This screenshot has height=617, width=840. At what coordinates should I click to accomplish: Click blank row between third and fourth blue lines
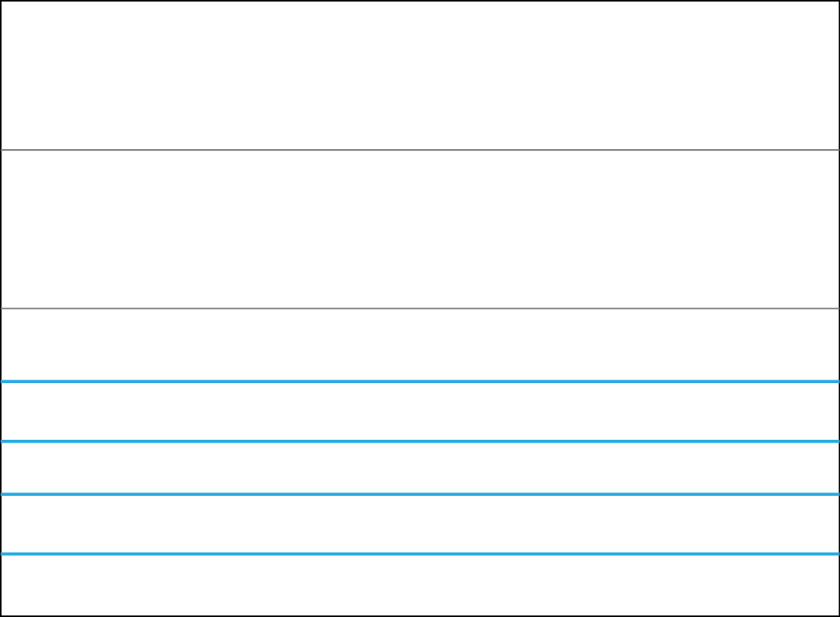click(420, 524)
